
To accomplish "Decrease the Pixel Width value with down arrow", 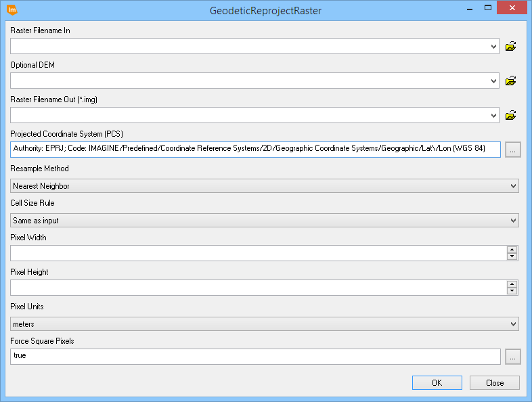I will [x=512, y=257].
